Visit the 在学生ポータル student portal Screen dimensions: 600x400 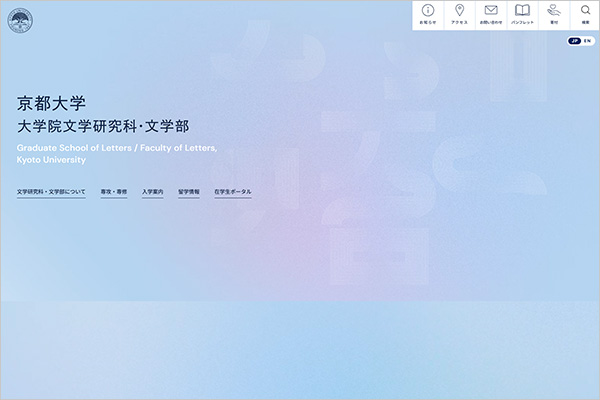click(233, 190)
